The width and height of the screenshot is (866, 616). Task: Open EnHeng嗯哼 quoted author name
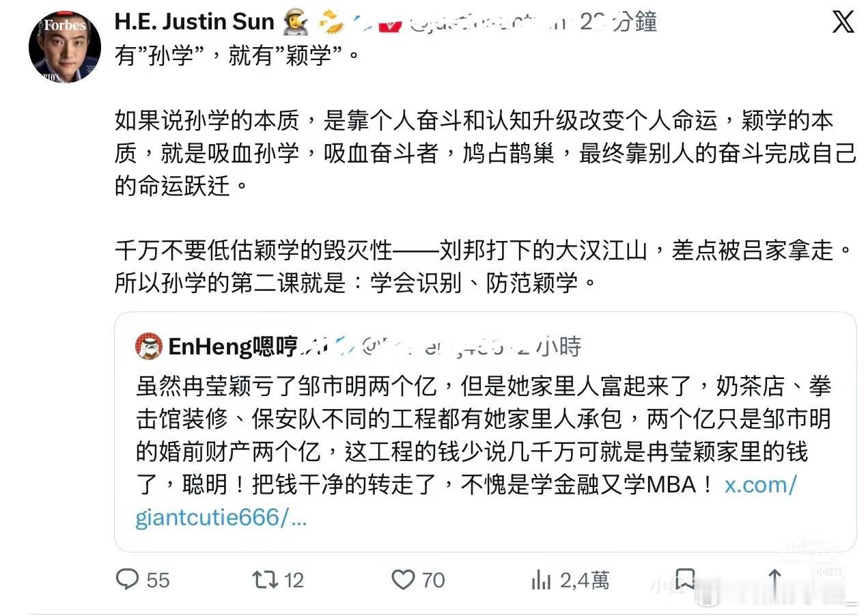232,347
